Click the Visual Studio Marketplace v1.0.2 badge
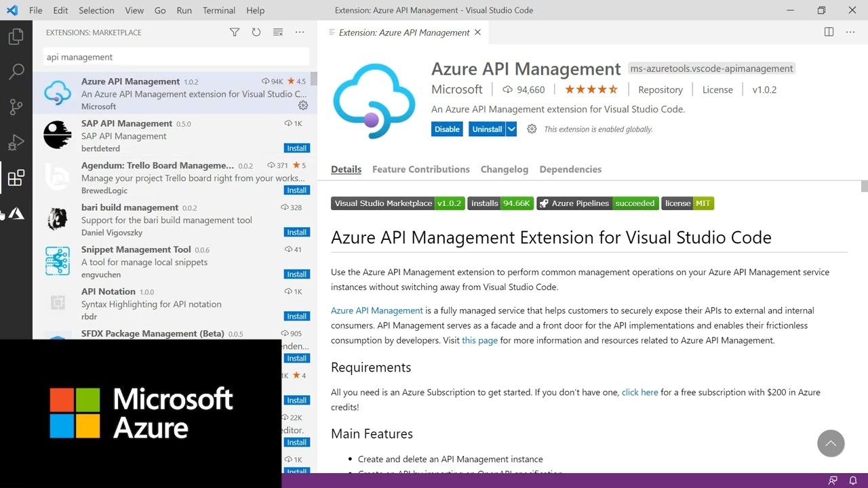Screen dimensions: 868x488 pyautogui.click(x=398, y=203)
